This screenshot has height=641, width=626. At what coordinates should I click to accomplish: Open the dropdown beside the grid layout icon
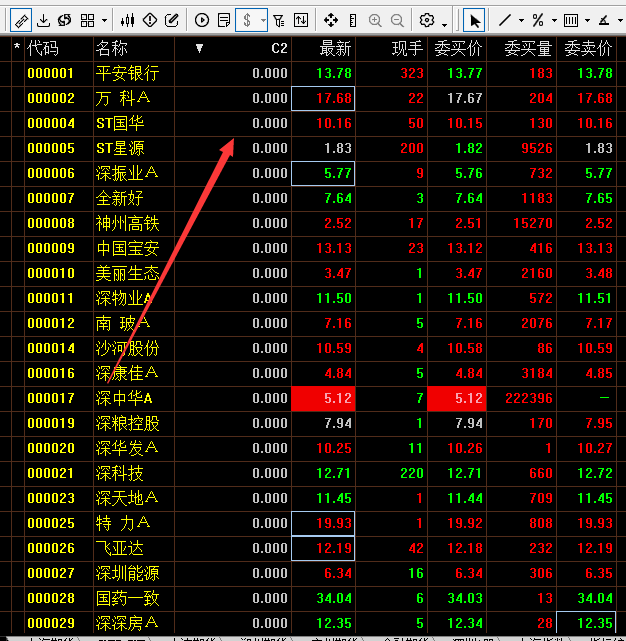coord(105,20)
